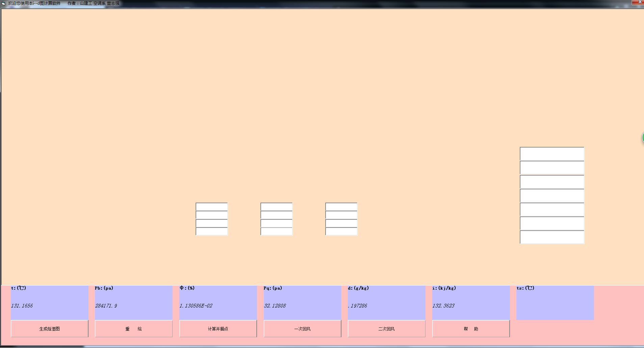Redraw the chart with 重 绘
Screen dimensions: 644x348
[x=134, y=329]
